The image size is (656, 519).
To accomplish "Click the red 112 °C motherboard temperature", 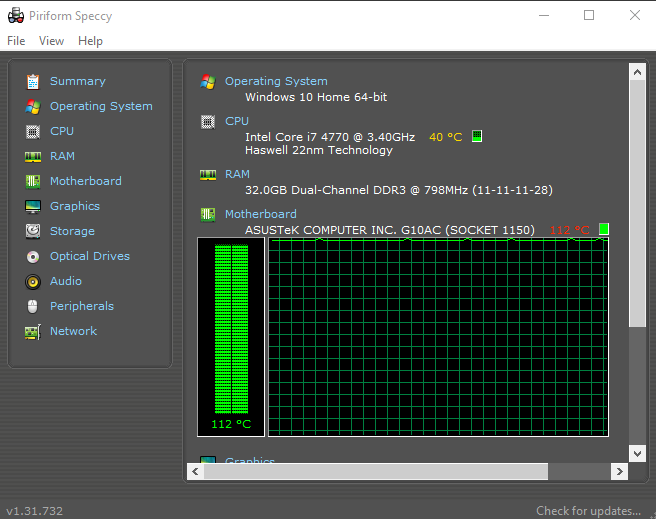I will point(569,230).
